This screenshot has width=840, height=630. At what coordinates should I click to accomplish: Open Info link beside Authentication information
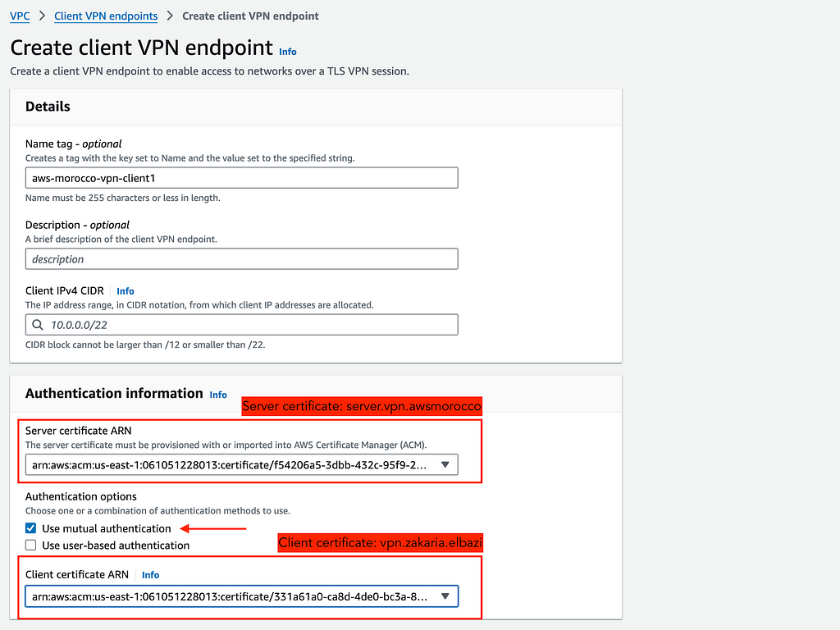(218, 395)
